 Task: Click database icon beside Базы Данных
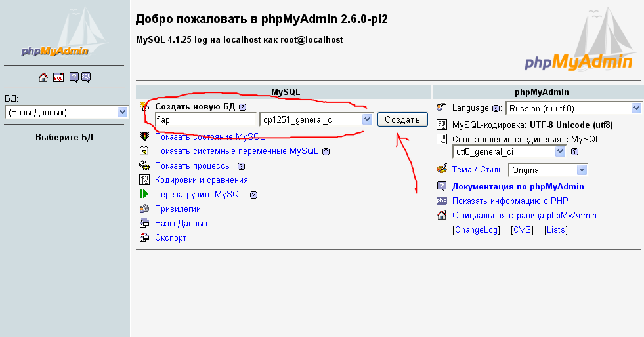point(144,223)
